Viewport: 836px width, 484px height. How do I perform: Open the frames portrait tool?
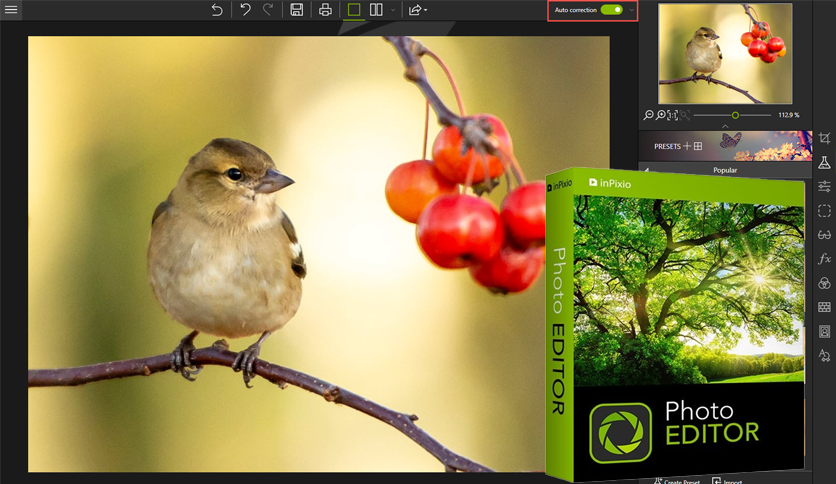pyautogui.click(x=824, y=332)
